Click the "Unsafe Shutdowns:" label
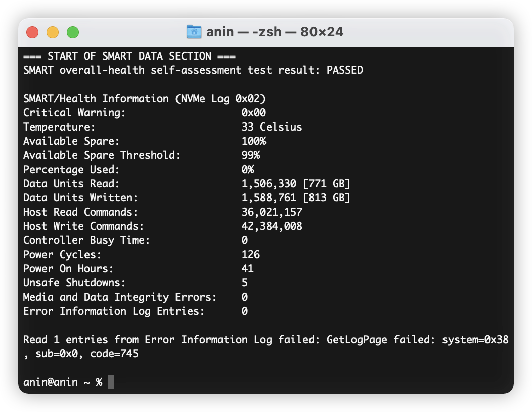 pos(74,283)
